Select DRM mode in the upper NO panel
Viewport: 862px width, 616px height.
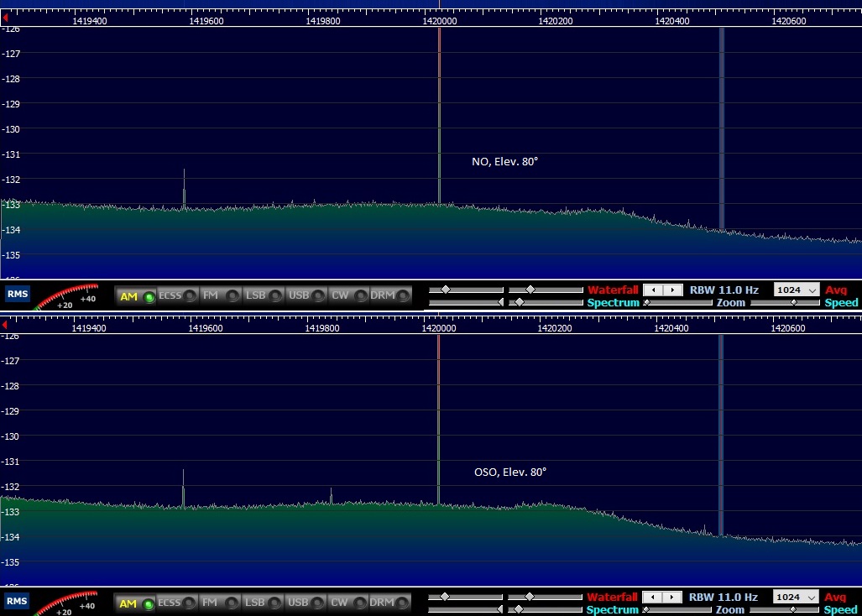(x=390, y=295)
